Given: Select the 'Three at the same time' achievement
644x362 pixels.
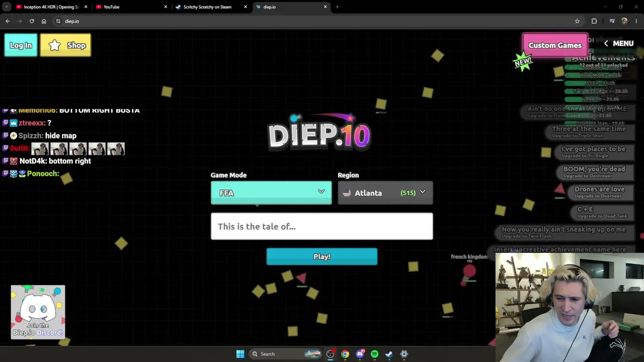Looking at the screenshot, I should (x=589, y=132).
